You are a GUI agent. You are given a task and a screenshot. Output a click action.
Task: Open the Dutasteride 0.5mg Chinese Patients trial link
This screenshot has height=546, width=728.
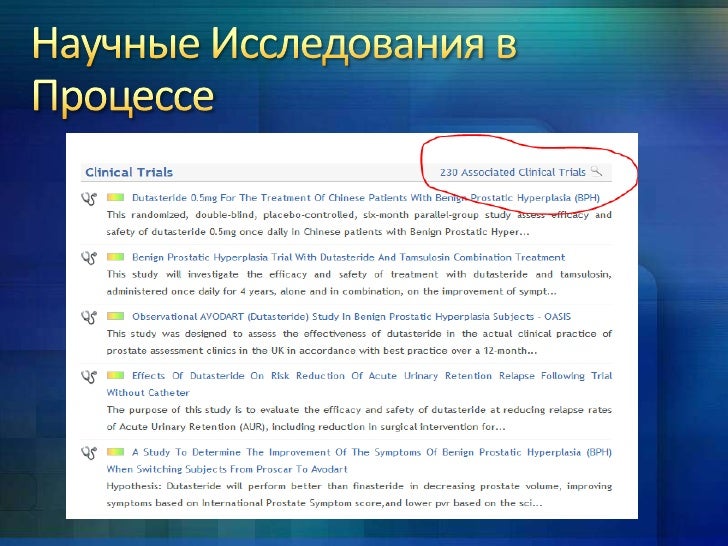click(366, 198)
